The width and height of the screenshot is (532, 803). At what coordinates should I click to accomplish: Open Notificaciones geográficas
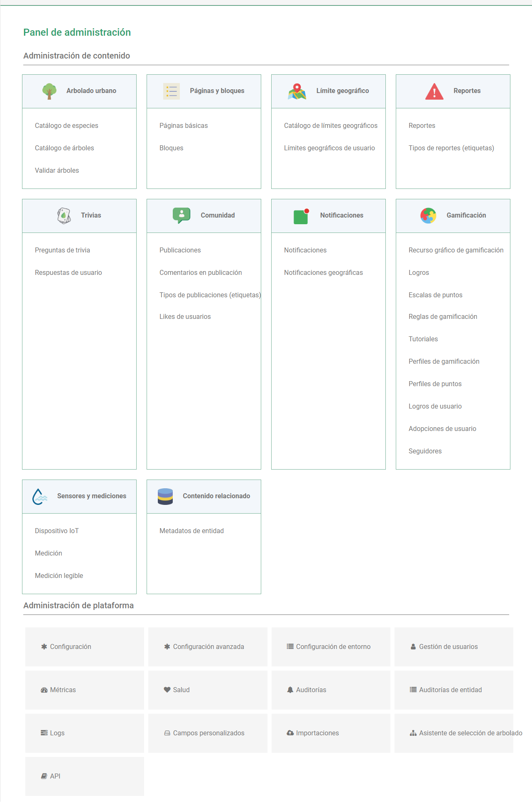coord(324,272)
